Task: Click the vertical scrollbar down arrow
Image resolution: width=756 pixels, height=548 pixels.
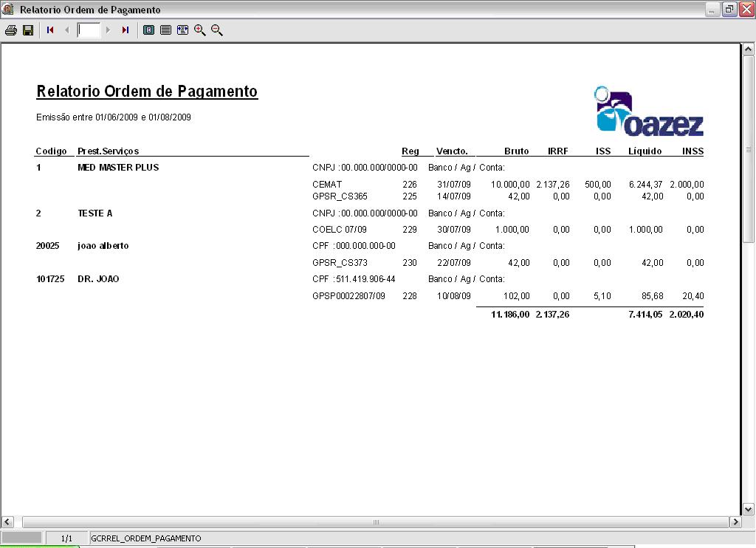Action: 748,509
